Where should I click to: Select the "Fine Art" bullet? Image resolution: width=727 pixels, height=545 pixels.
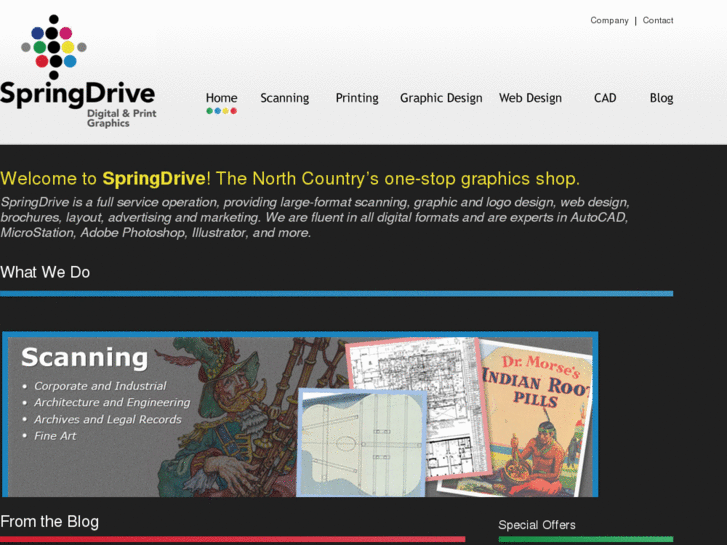(55, 436)
